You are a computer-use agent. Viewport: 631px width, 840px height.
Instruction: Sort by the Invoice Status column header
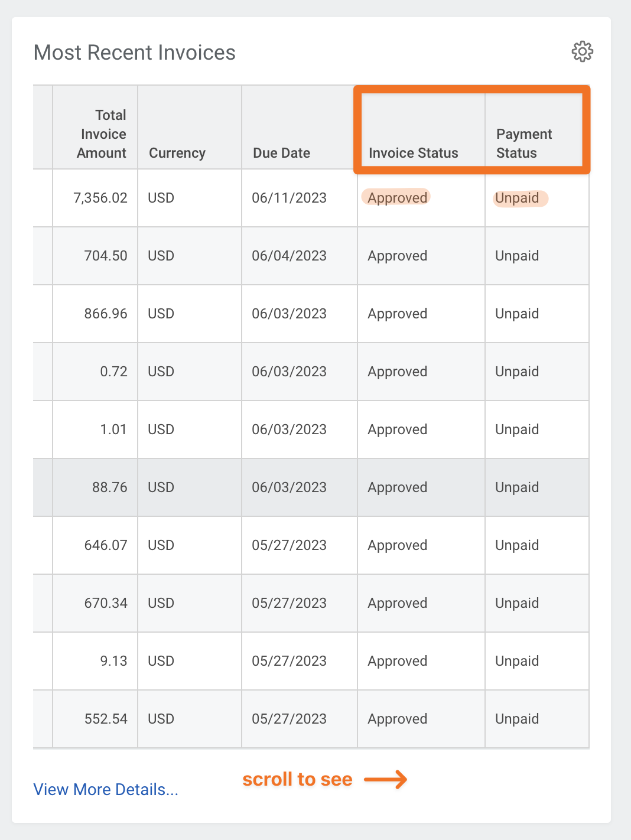[x=413, y=152]
